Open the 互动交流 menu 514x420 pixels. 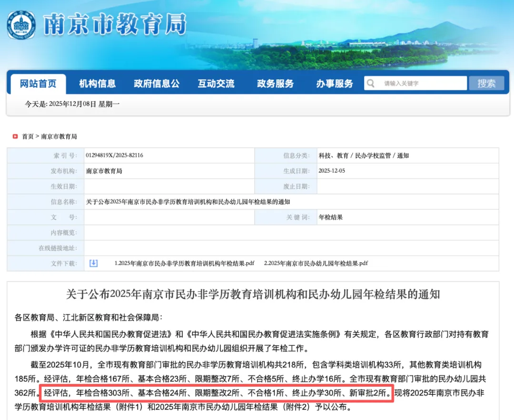tap(216, 84)
